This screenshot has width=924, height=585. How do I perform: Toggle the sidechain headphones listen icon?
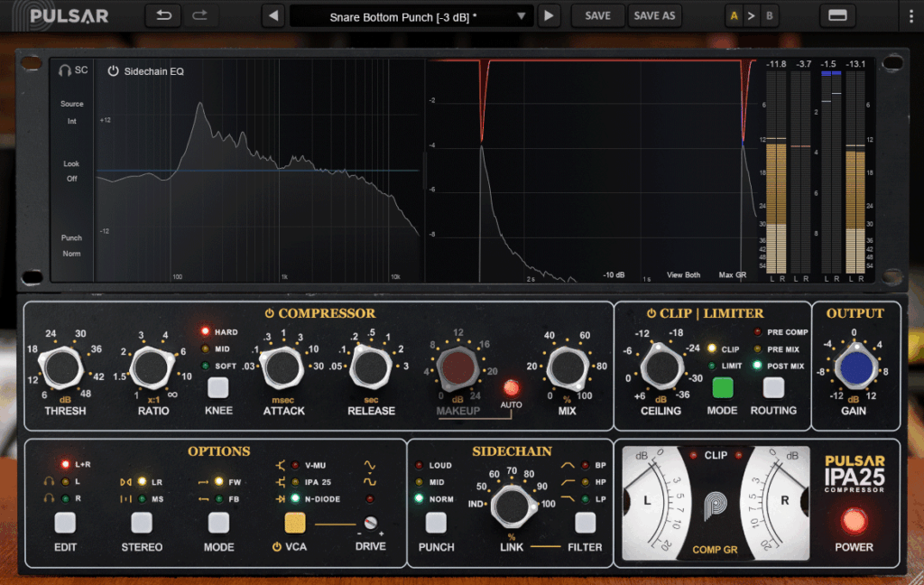(x=65, y=70)
